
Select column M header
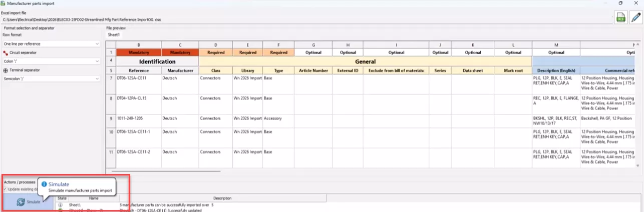(556, 45)
